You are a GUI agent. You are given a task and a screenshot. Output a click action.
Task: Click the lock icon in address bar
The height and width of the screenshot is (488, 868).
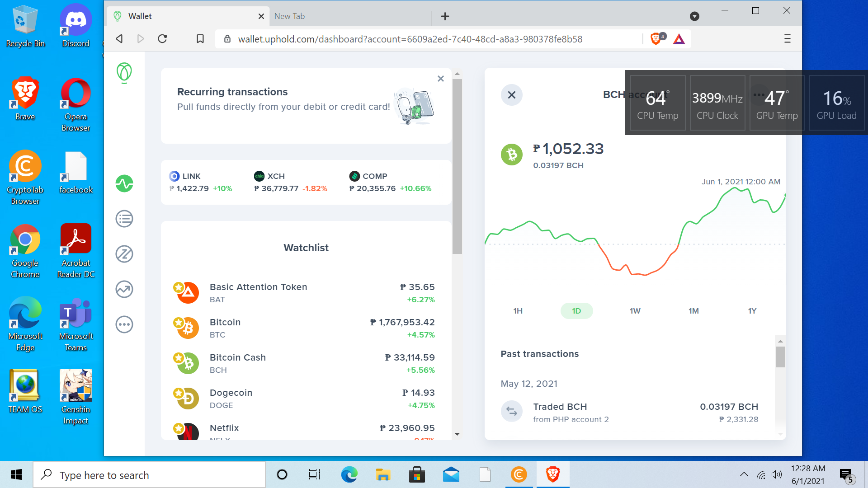[228, 39]
